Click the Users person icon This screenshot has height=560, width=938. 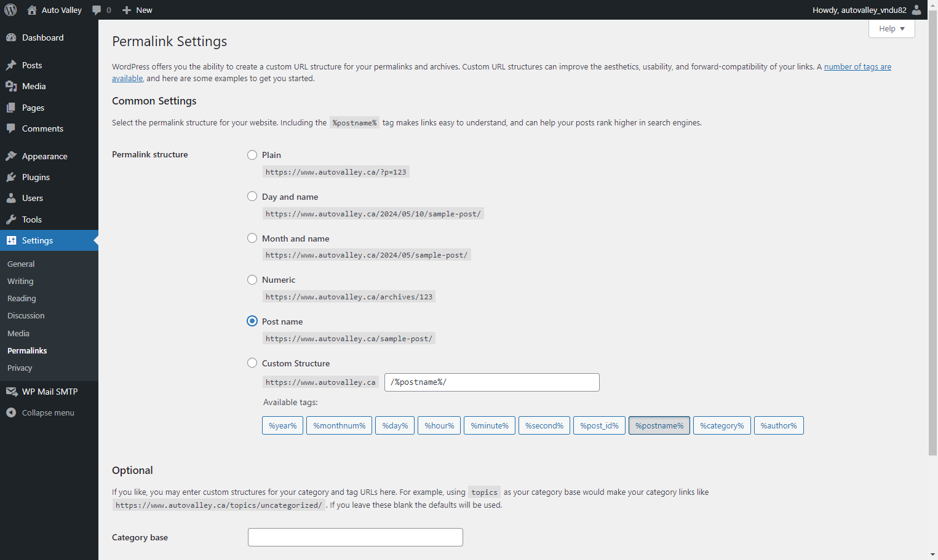tap(11, 198)
